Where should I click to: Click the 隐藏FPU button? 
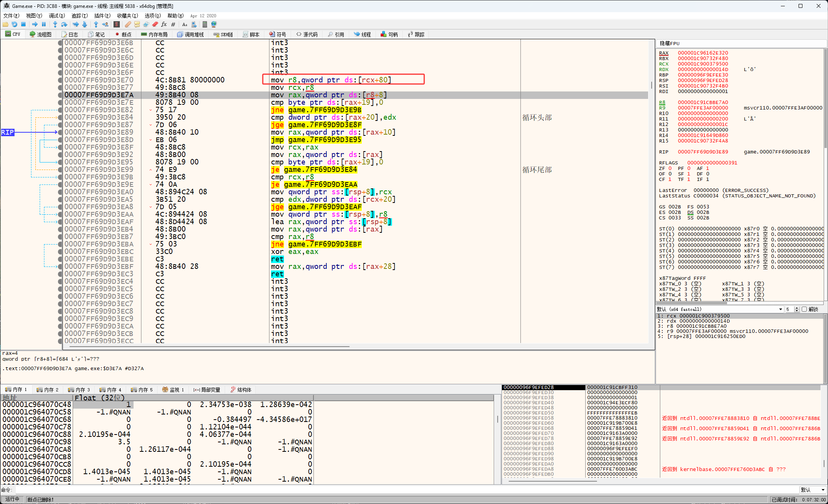click(670, 43)
